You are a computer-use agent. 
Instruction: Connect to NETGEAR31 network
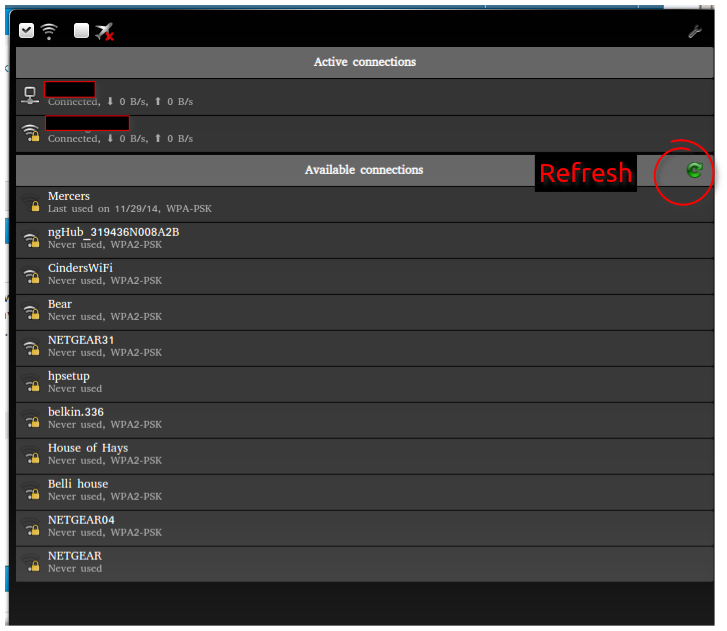364,349
